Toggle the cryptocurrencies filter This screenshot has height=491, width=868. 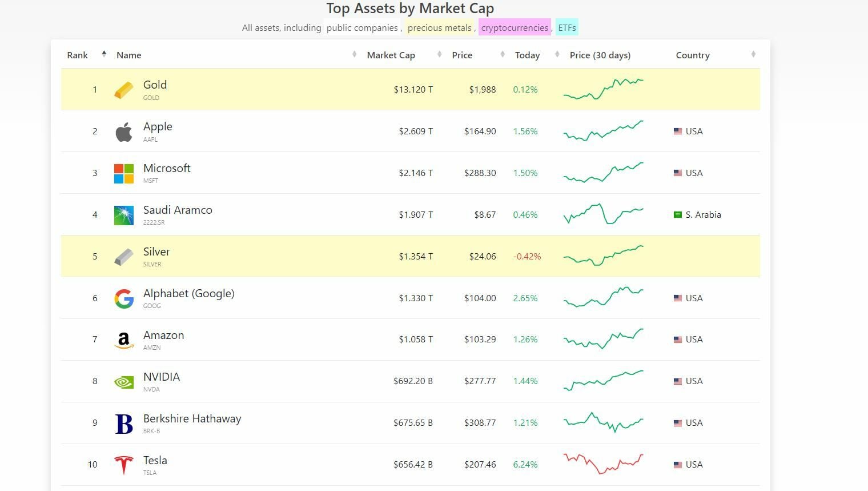click(x=515, y=27)
